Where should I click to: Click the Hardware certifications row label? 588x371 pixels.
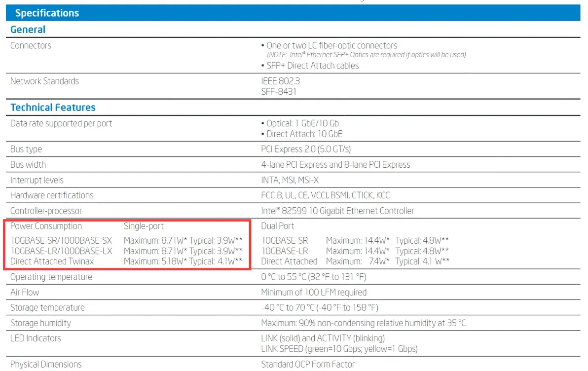coord(52,195)
